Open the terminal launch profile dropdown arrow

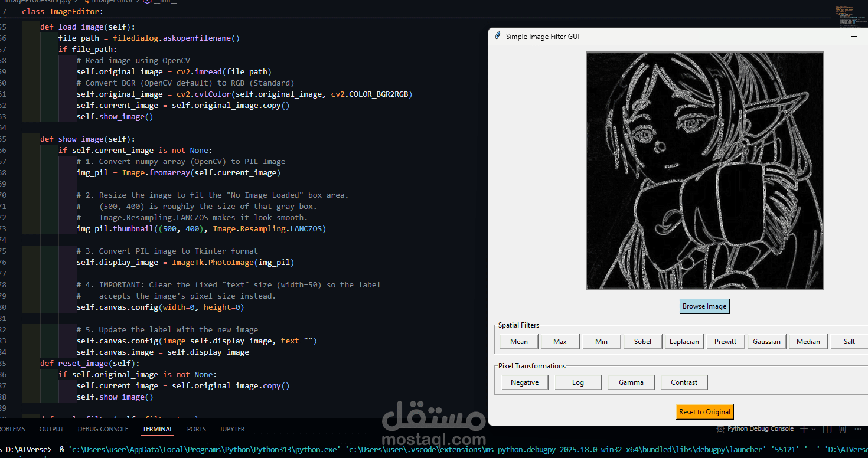tap(813, 429)
